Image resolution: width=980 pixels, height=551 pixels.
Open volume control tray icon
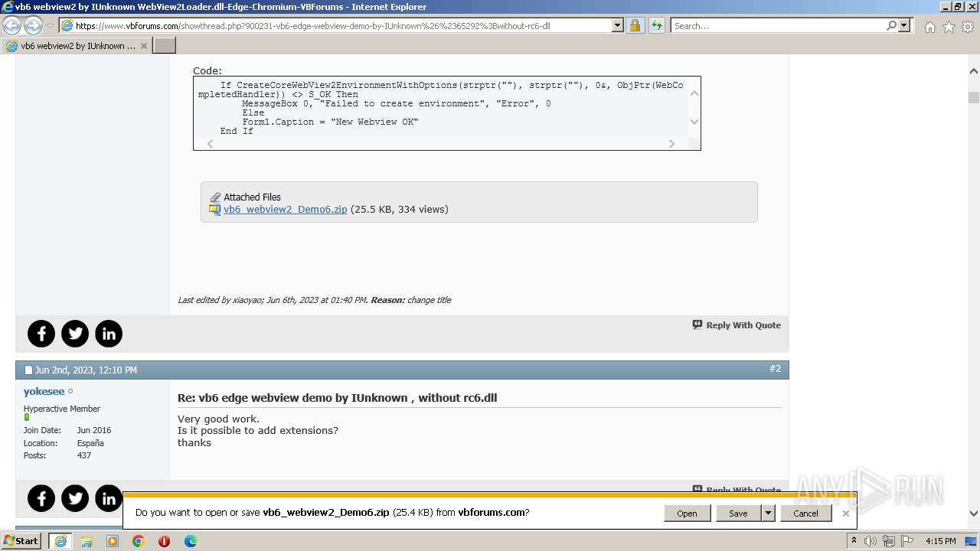click(871, 541)
